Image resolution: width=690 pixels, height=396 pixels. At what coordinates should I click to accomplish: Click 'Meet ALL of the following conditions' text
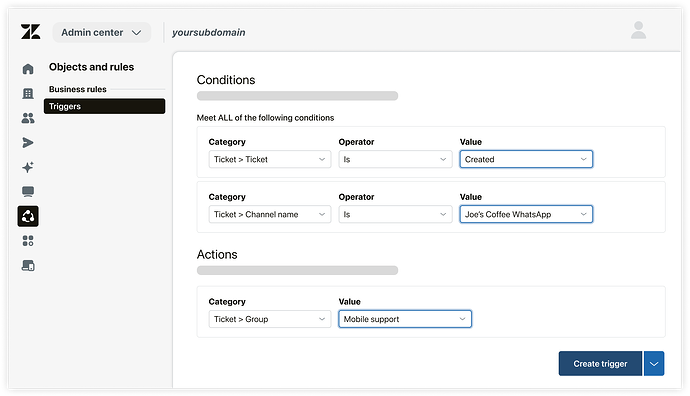pos(265,118)
